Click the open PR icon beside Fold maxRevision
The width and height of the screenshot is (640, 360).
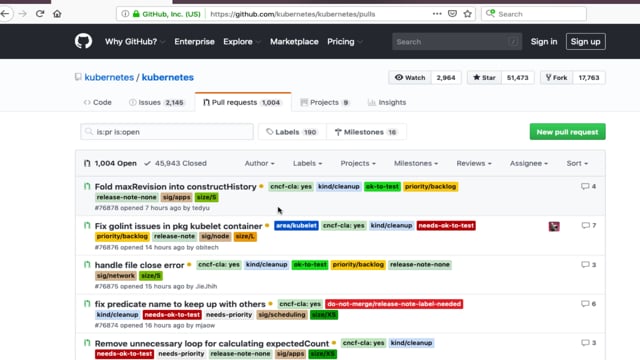[x=87, y=187]
